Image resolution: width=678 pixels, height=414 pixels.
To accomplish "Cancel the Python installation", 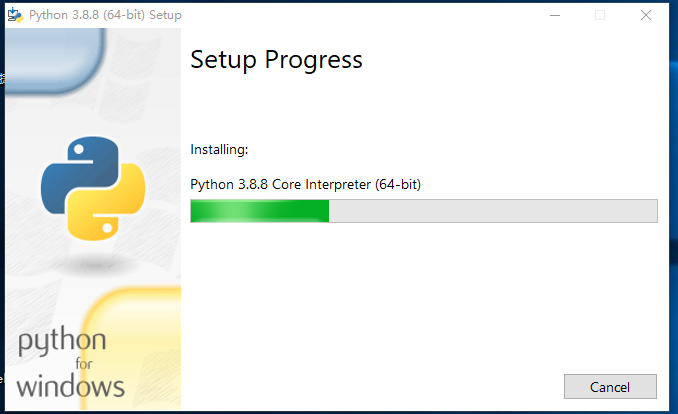I will (x=610, y=386).
